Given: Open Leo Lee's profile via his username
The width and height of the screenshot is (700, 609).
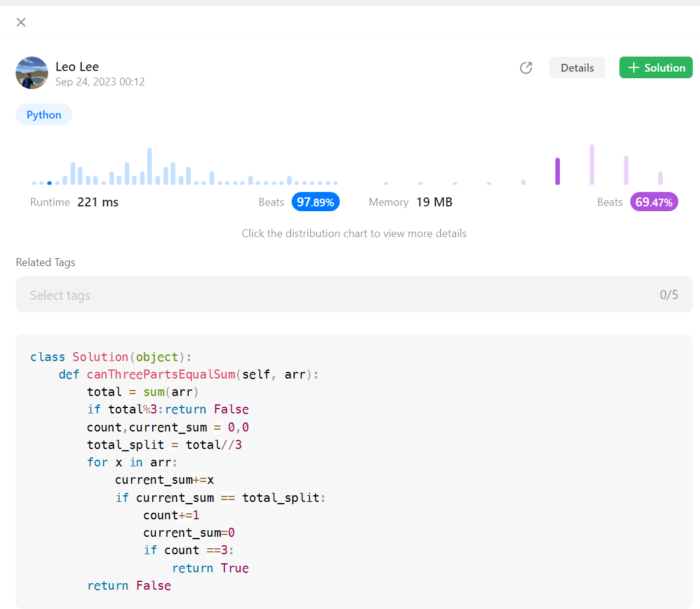Looking at the screenshot, I should 77,66.
